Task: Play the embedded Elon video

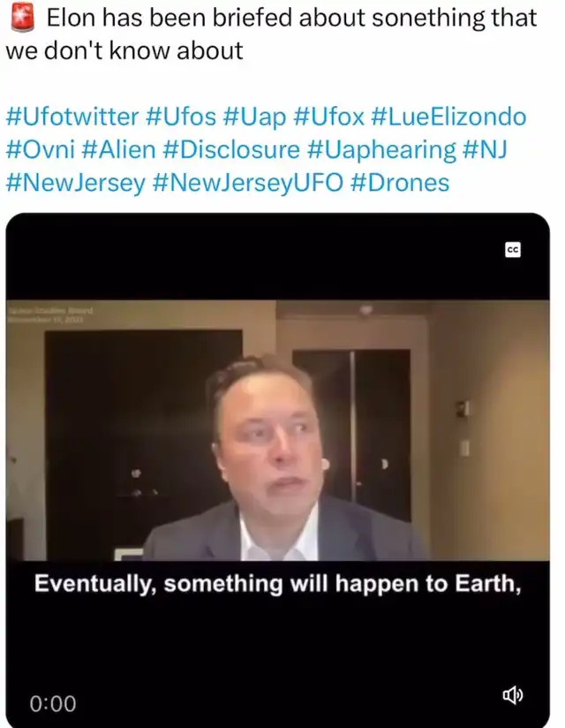Action: coord(277,430)
